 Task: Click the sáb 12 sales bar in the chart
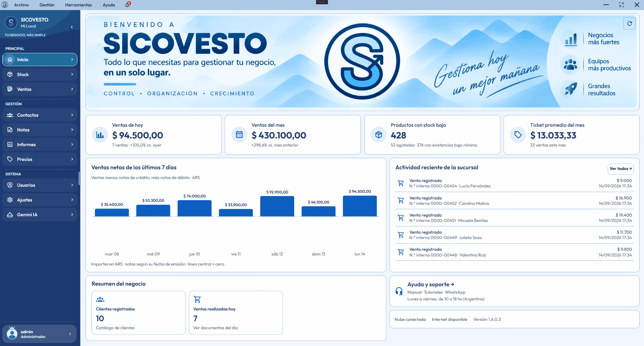coord(277,206)
